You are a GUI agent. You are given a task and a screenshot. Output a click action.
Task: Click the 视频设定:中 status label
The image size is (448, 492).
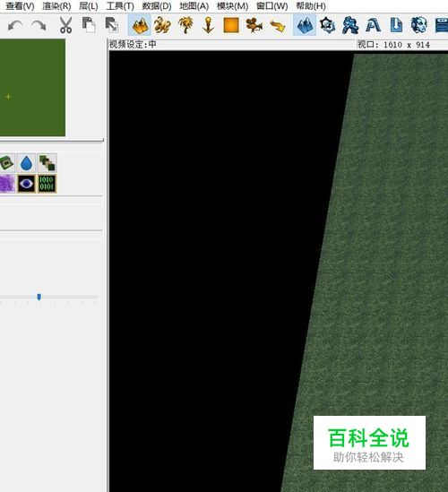pos(133,45)
